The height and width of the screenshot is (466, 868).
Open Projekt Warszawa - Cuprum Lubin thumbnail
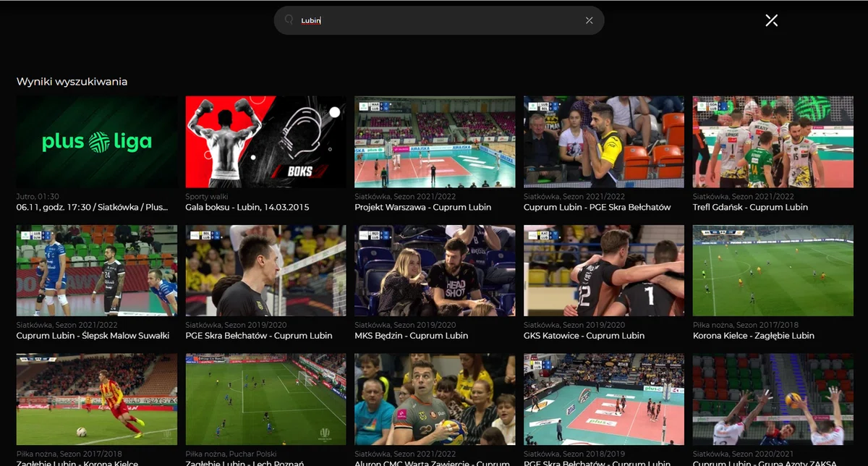[x=435, y=142]
